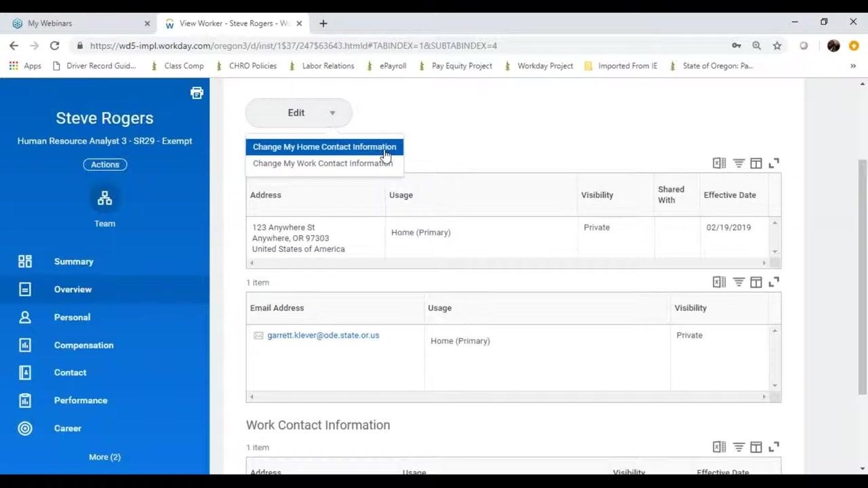Go forward in the browser

35,45
